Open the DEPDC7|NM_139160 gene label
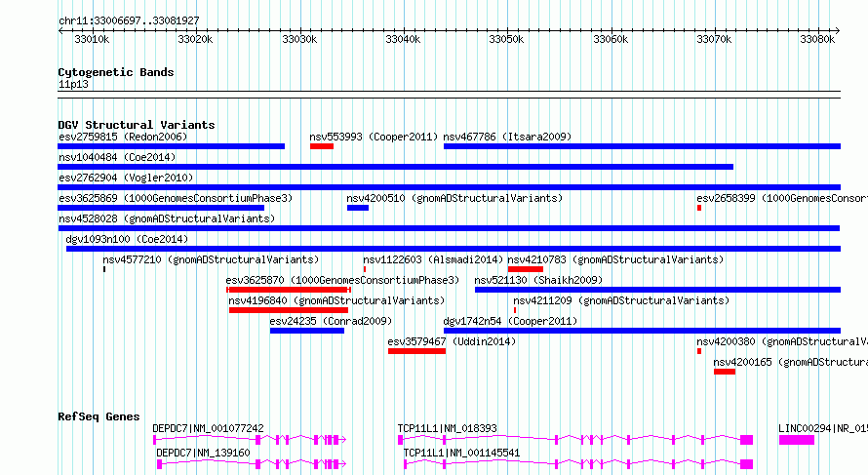The height and width of the screenshot is (475, 868). tap(203, 453)
